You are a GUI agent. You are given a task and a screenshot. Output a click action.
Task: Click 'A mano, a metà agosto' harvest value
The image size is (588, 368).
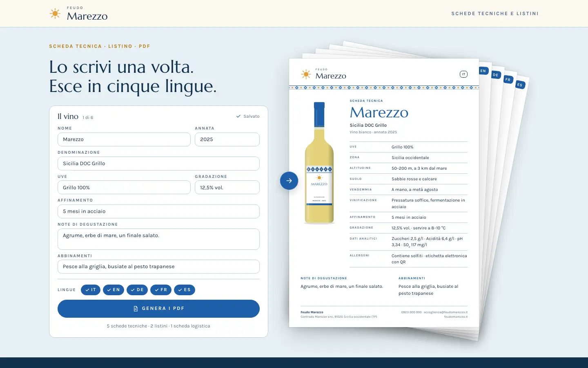click(415, 190)
